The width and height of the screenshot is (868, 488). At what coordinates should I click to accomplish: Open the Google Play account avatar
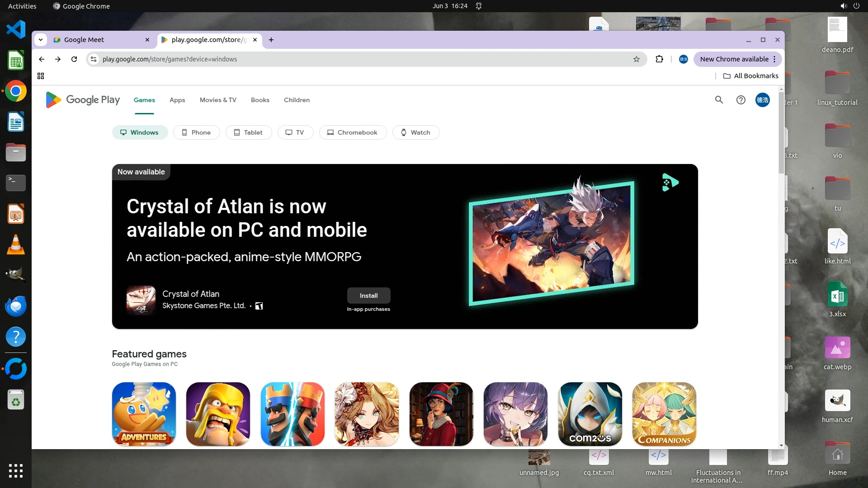click(x=762, y=100)
